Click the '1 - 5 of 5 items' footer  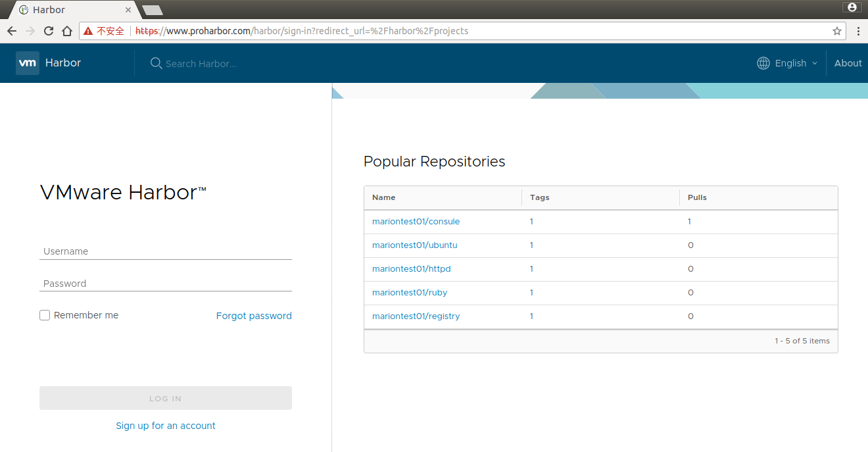point(802,341)
